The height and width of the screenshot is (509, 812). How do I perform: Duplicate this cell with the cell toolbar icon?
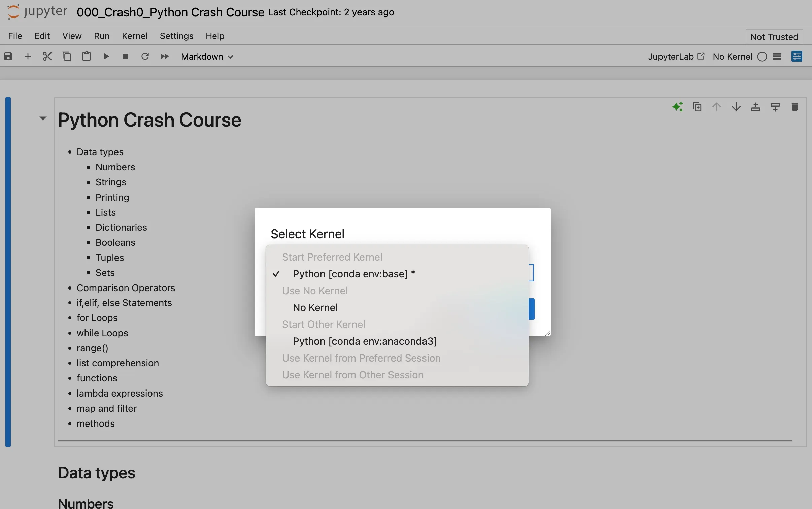(x=697, y=107)
